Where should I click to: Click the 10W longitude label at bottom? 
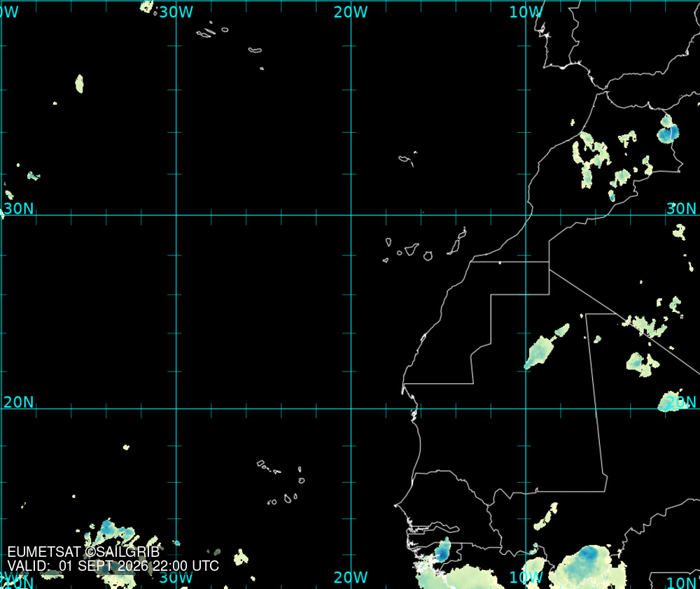point(526,577)
